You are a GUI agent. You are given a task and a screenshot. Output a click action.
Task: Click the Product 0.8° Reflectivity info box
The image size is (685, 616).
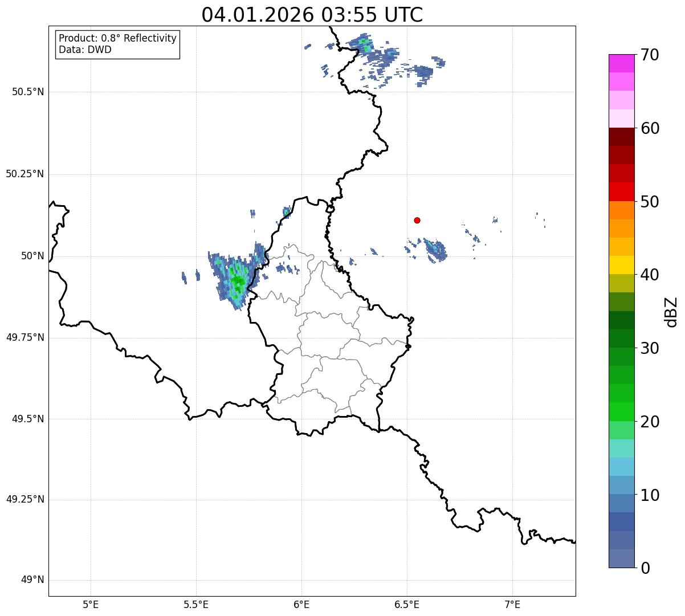pyautogui.click(x=118, y=44)
